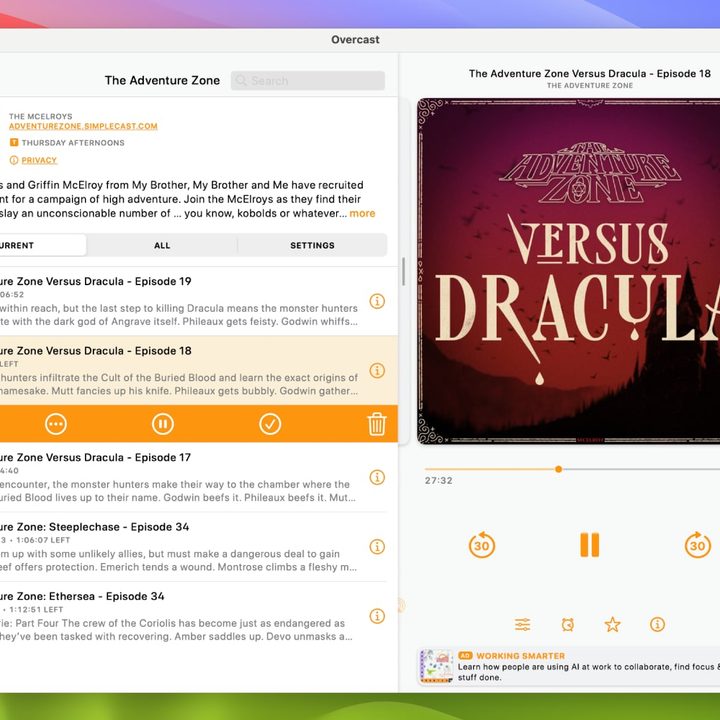Click the Working Smarter ad thumbnail
The width and height of the screenshot is (720, 720).
[437, 666]
